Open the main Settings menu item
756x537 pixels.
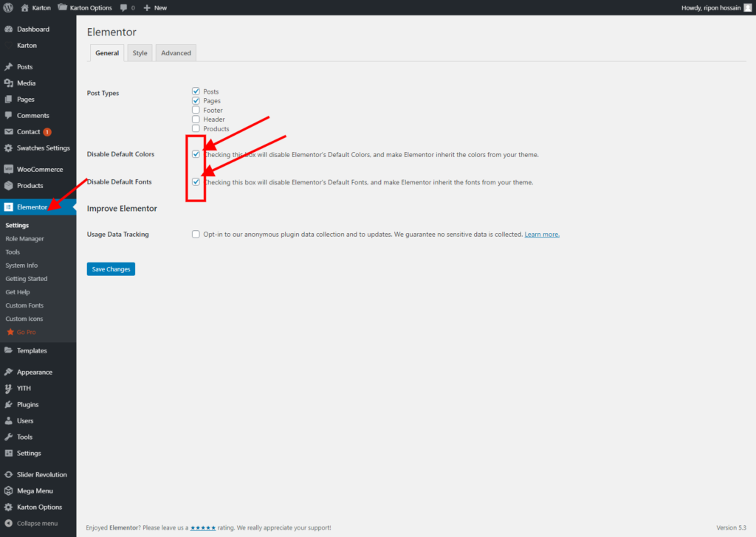click(x=29, y=453)
